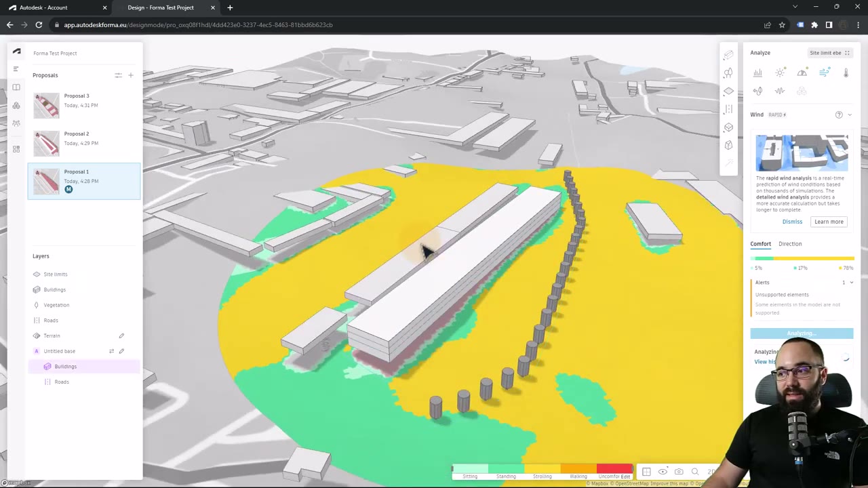Open the wind analysis icon

click(824, 73)
